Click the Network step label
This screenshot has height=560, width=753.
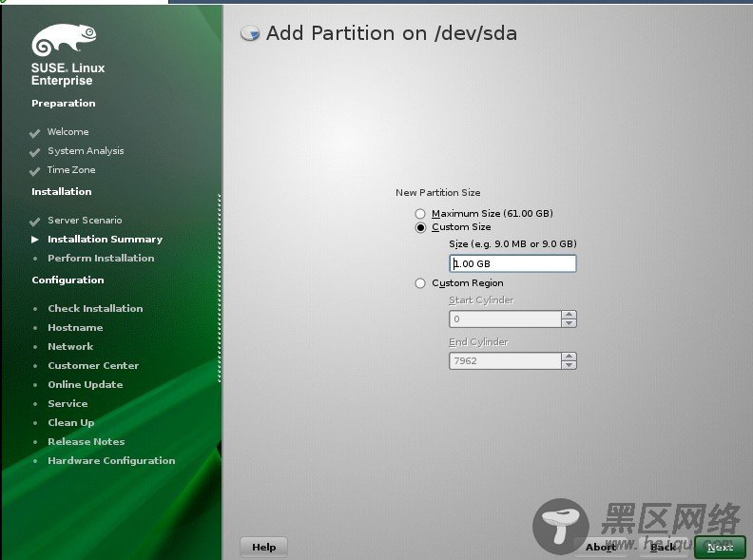point(70,346)
